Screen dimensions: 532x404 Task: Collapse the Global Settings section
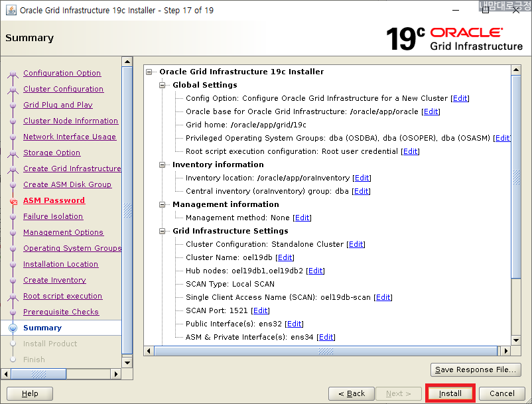(x=162, y=85)
